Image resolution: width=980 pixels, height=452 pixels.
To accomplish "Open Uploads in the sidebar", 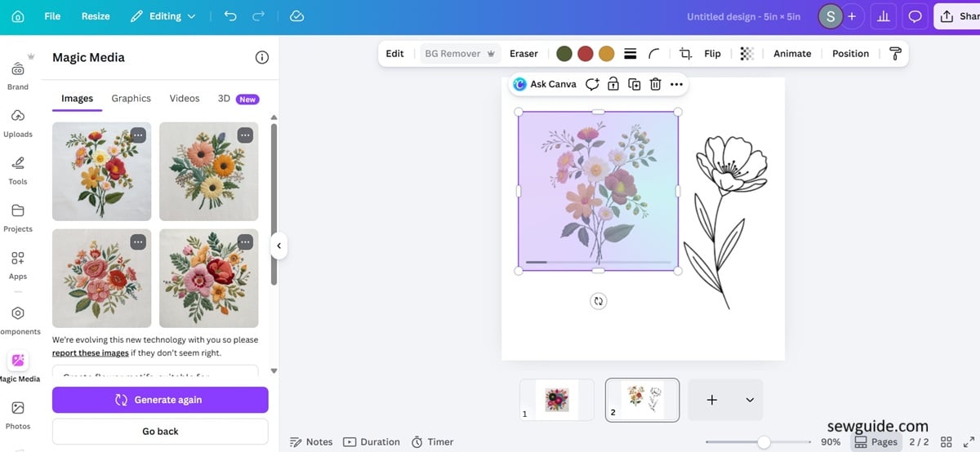I will coord(18,123).
